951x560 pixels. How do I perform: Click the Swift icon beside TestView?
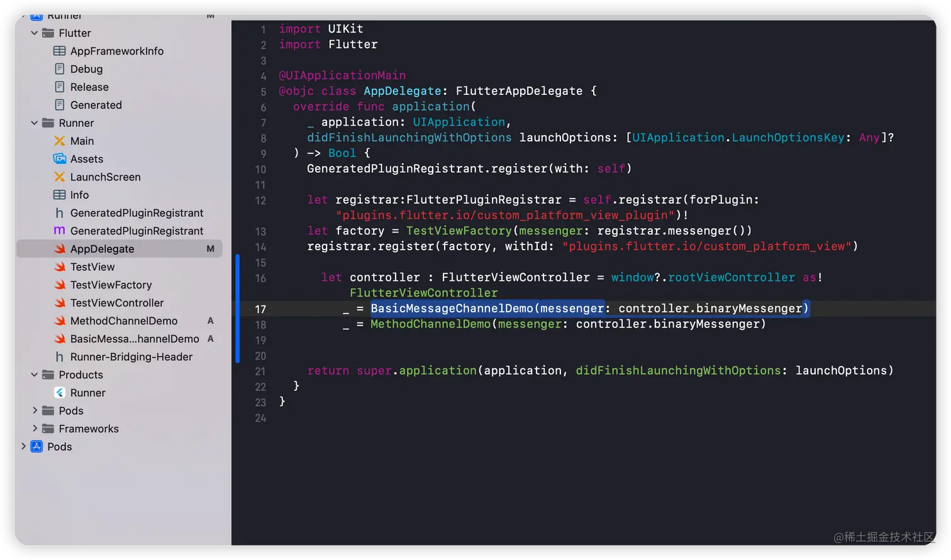click(x=60, y=266)
